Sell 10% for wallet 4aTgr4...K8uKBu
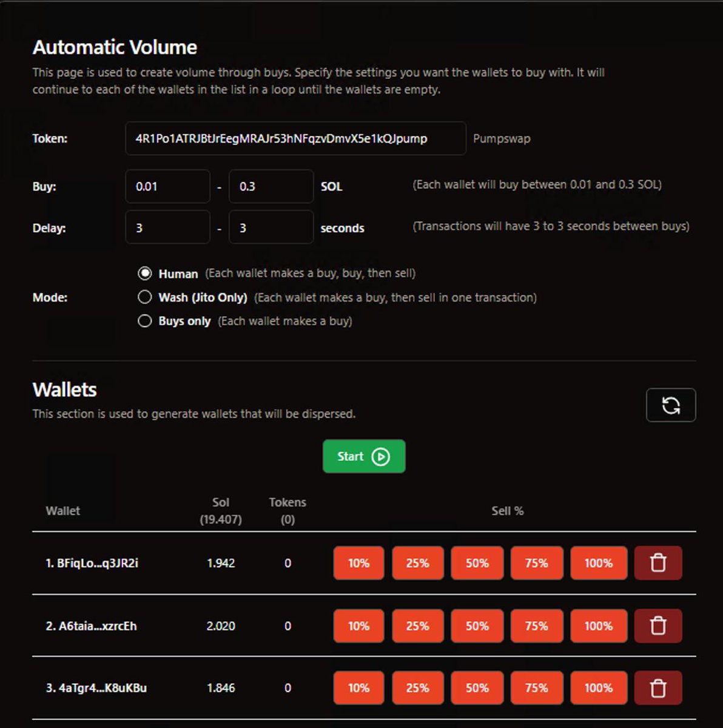Image resolution: width=723 pixels, height=728 pixels. point(358,688)
